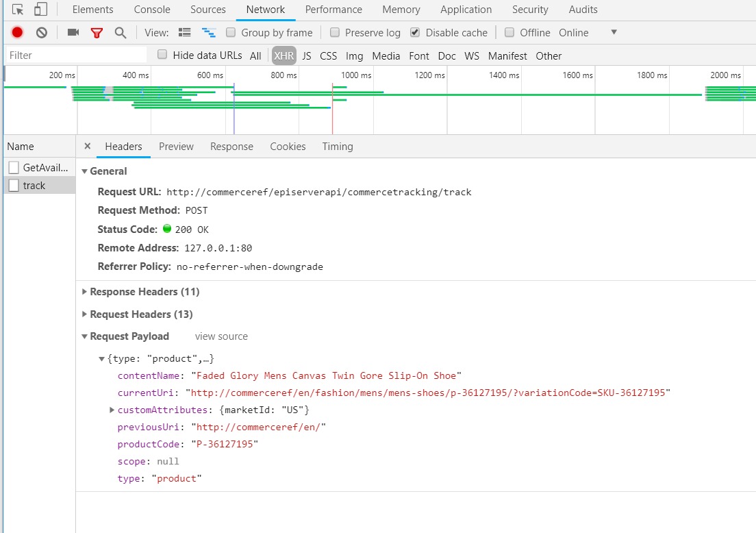Expand the customAttributes object
This screenshot has height=533, width=756.
(112, 410)
